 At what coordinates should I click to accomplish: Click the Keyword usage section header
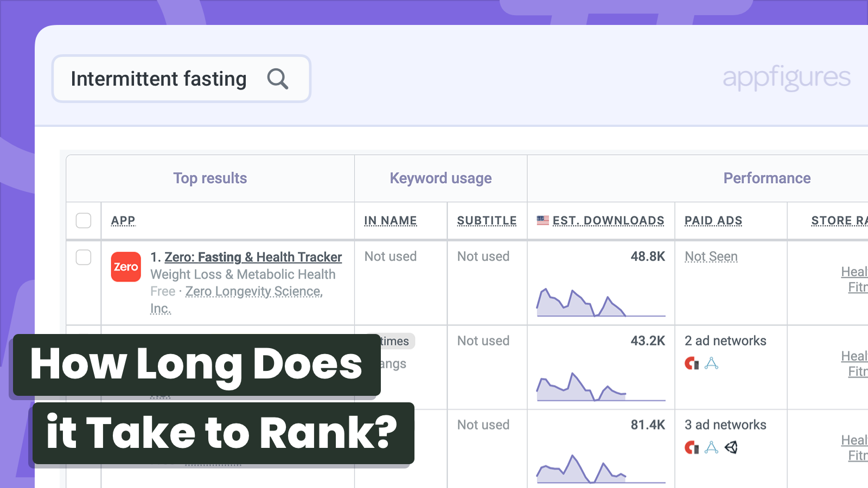click(x=441, y=178)
